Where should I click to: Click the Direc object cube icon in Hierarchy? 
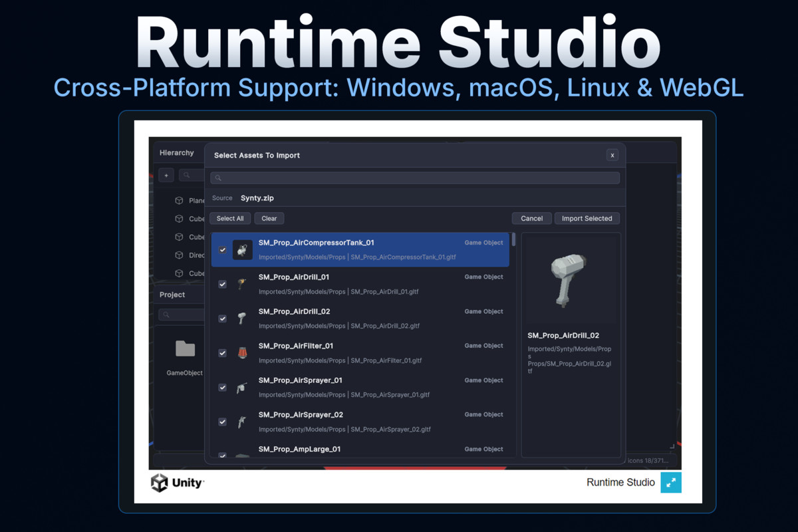click(179, 255)
